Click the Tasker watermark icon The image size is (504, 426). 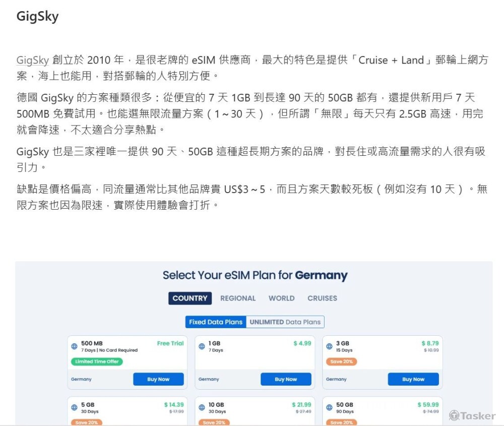pyautogui.click(x=455, y=415)
